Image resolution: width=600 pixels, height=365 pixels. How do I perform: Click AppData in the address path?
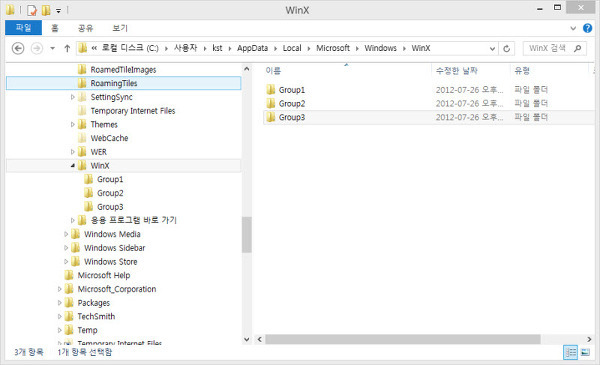coord(252,48)
